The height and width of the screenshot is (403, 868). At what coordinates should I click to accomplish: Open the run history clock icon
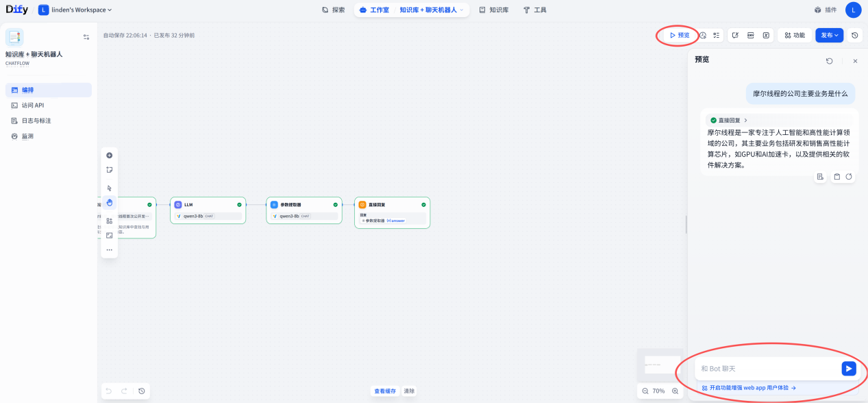(703, 35)
